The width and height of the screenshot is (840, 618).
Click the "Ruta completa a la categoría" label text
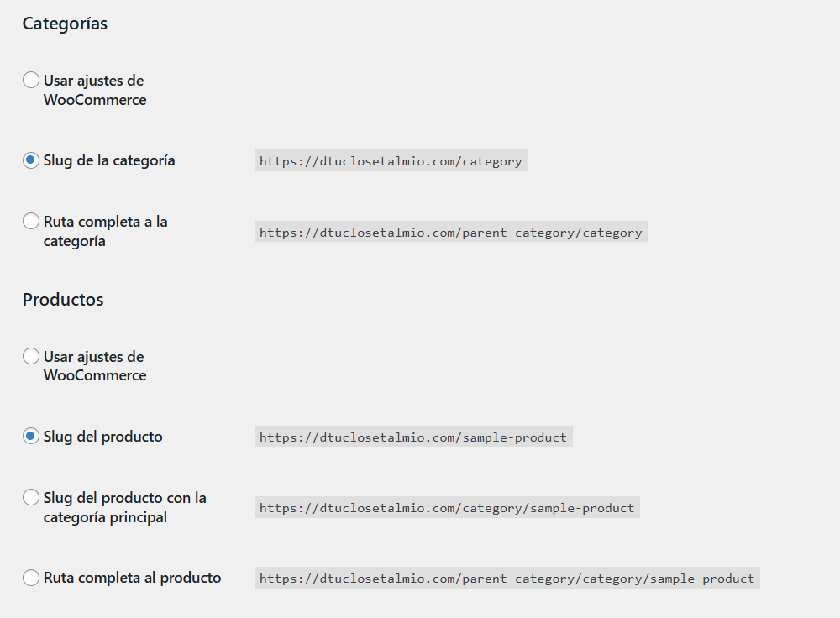tap(105, 231)
